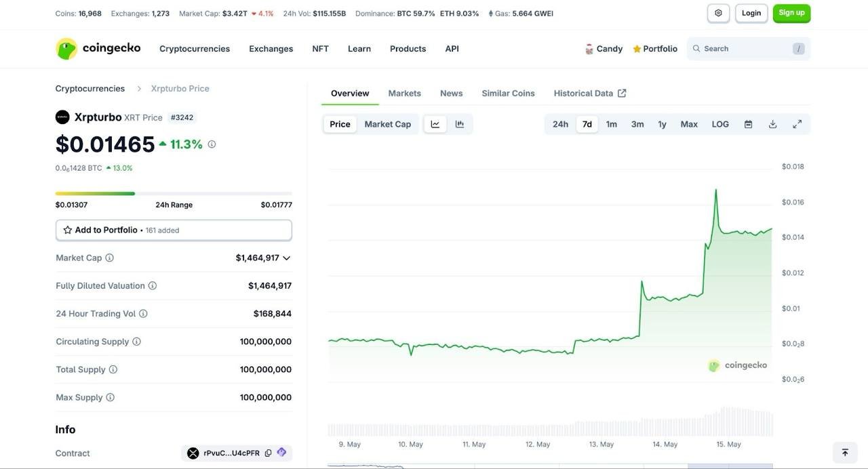This screenshot has height=469, width=868.
Task: Switch to the Markets tab
Action: pyautogui.click(x=406, y=92)
